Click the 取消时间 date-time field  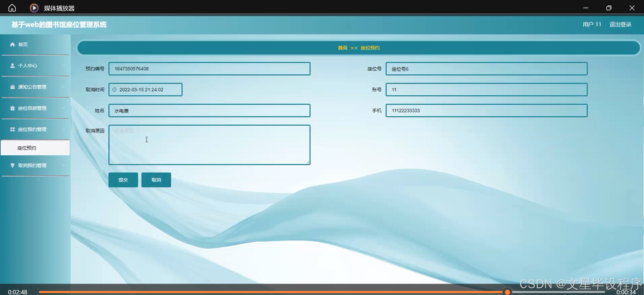coord(146,90)
